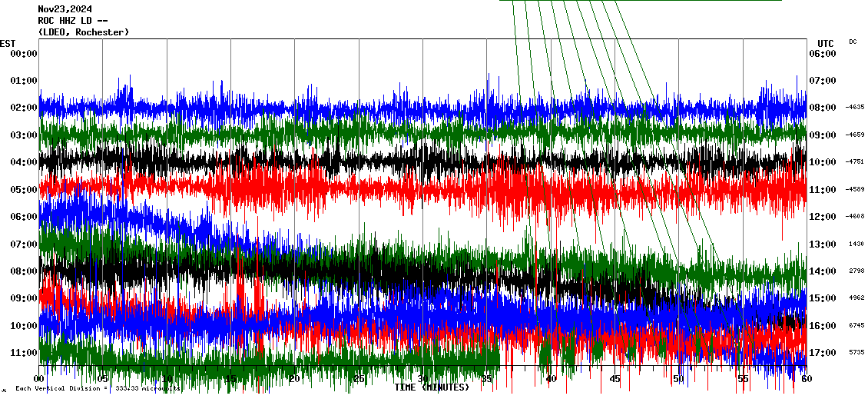Click the TIME (MINUTES) axis title
Image resolution: width=868 pixels, height=399 pixels.
point(432,387)
